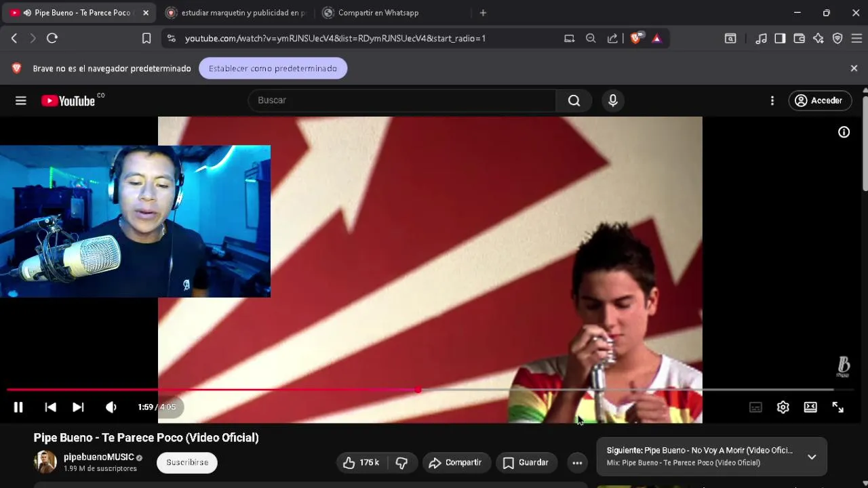The image size is (868, 488).
Task: Open the Brave Wallet icon
Action: [800, 39]
